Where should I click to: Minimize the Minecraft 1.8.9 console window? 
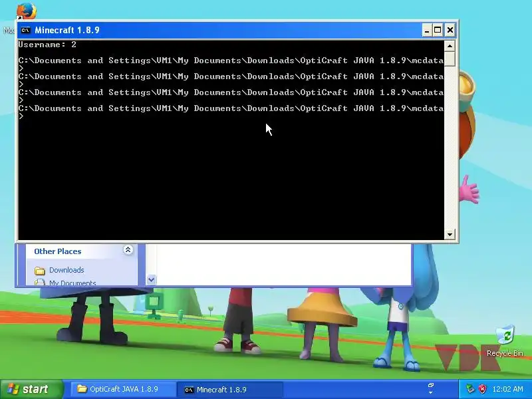[427, 30]
